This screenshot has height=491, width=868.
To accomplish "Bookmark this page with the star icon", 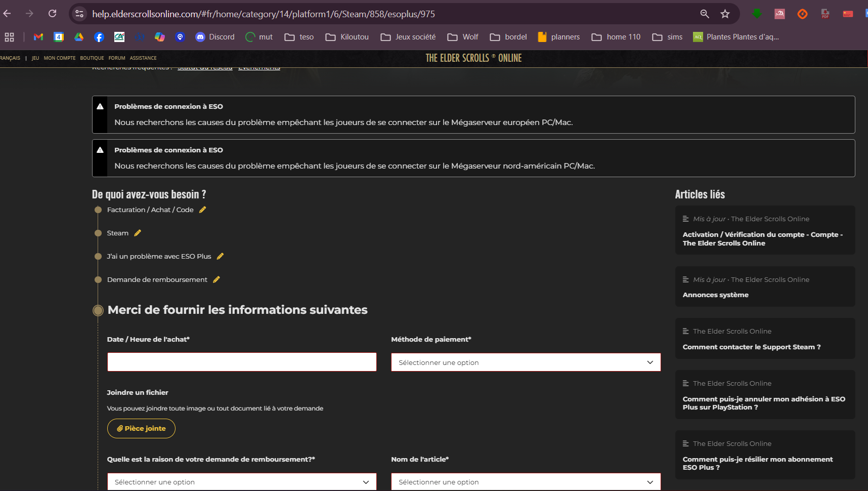I will (x=725, y=14).
